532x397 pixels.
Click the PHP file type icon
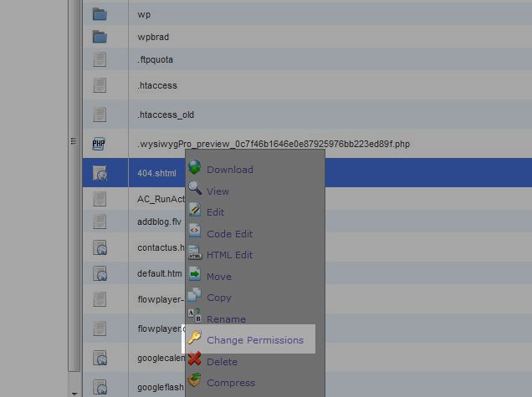coord(100,145)
